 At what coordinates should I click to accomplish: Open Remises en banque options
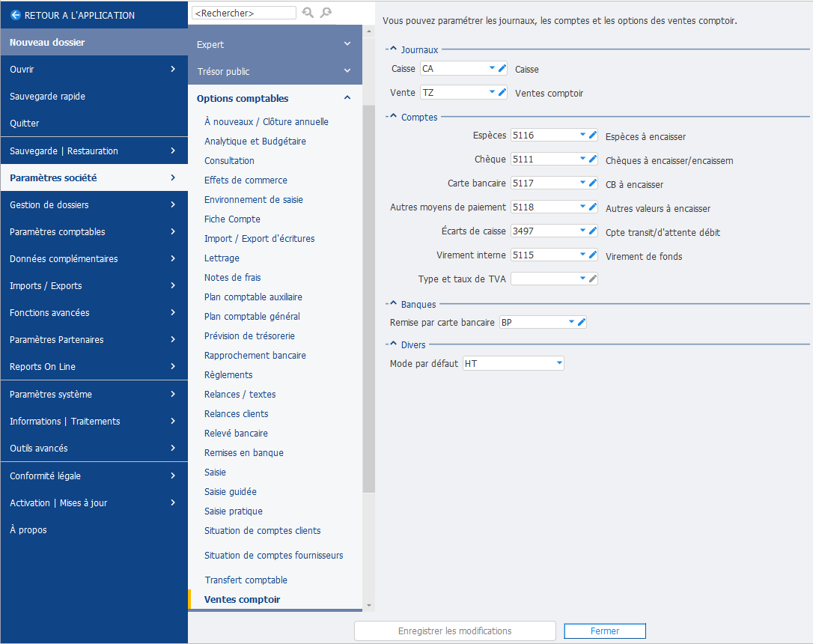click(244, 452)
